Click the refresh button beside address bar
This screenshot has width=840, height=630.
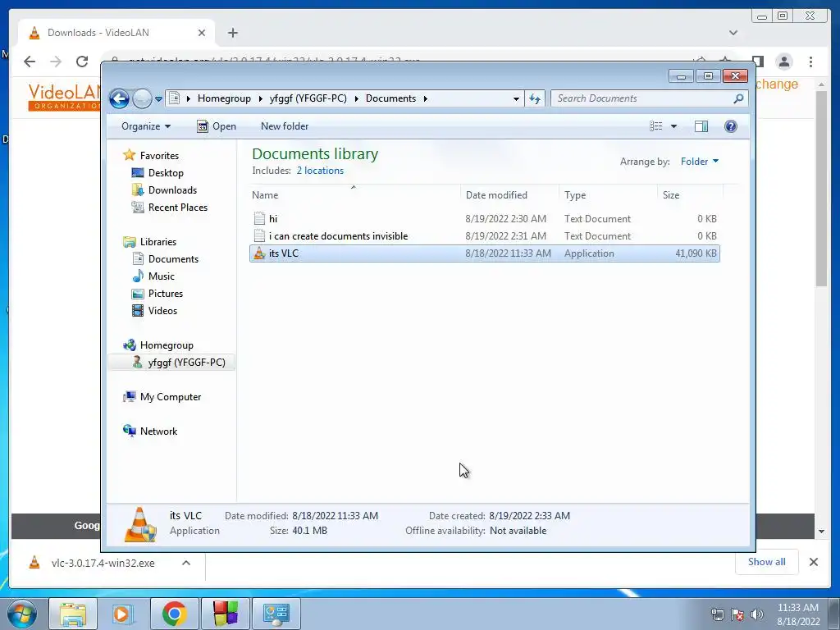(535, 98)
